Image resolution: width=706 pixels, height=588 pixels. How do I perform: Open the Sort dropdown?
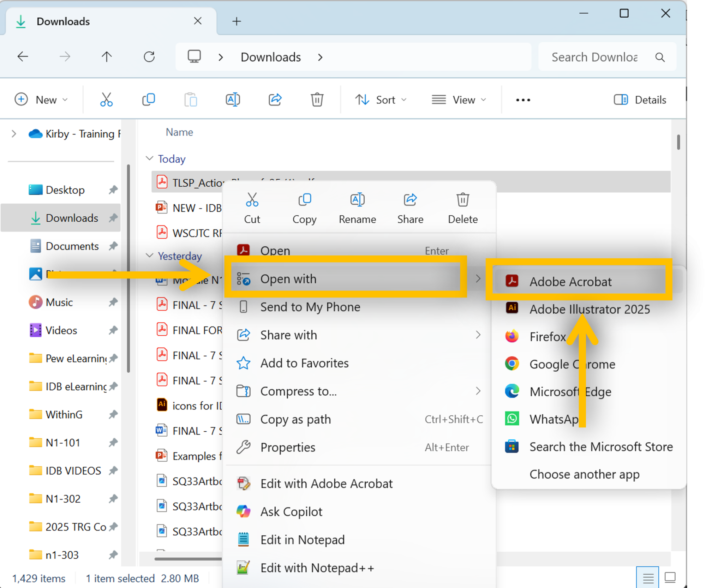[381, 100]
